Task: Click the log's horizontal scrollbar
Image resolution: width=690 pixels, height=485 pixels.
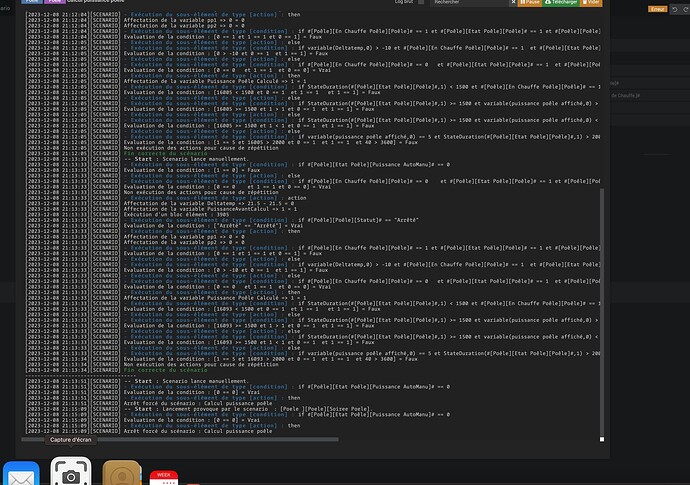Action: point(180,439)
